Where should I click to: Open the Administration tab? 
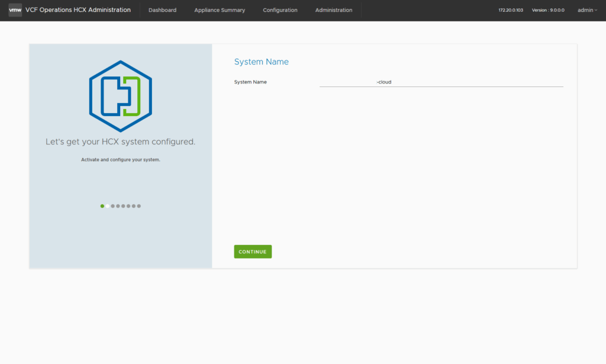tap(334, 10)
